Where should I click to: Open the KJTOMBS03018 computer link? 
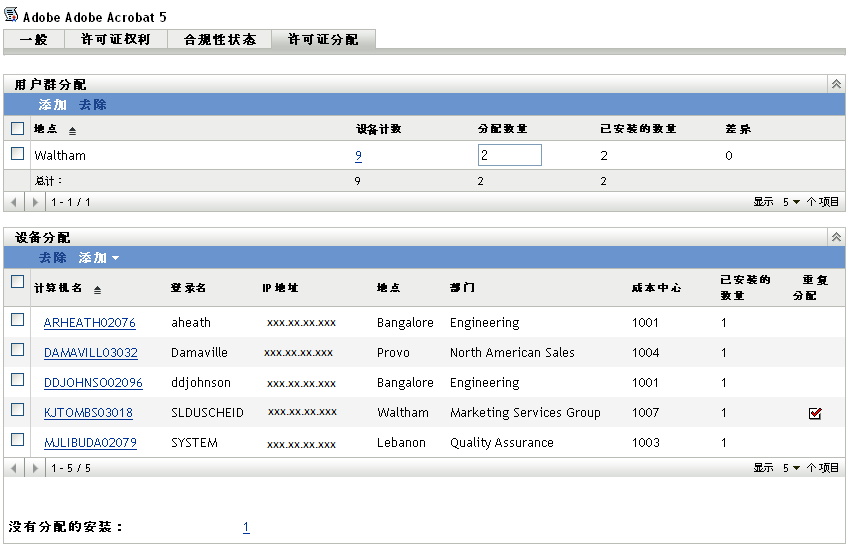[x=88, y=413]
